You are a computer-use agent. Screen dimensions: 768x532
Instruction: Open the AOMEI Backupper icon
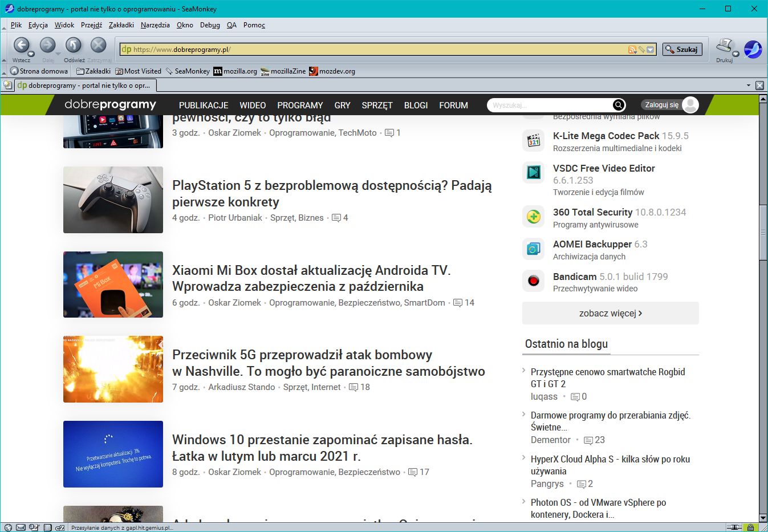click(534, 249)
